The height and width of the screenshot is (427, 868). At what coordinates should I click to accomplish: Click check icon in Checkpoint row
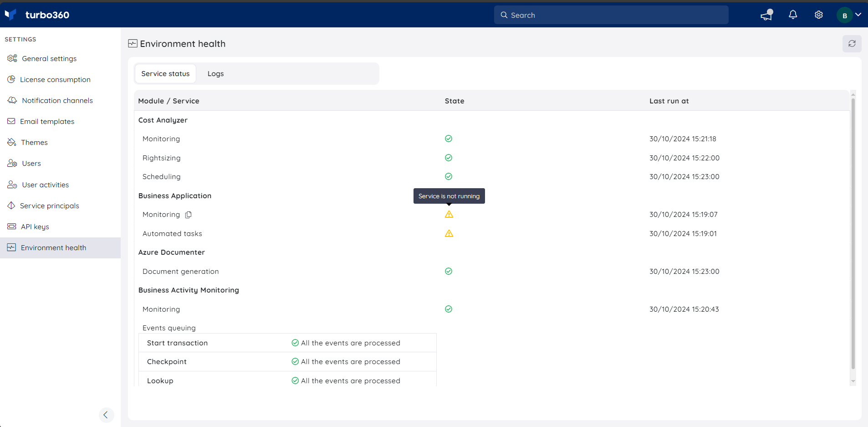295,361
